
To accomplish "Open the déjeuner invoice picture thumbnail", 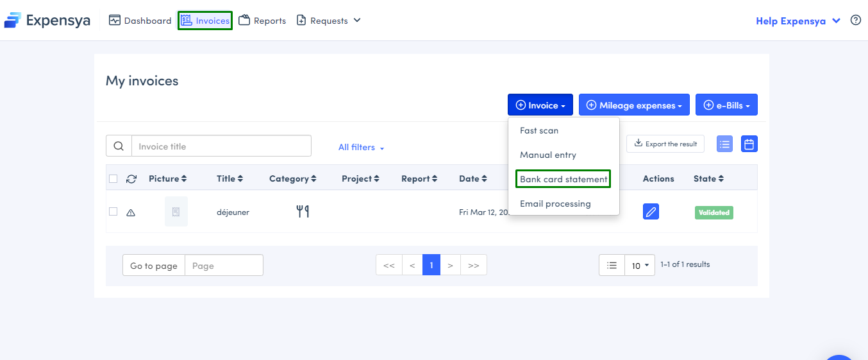I will [176, 212].
